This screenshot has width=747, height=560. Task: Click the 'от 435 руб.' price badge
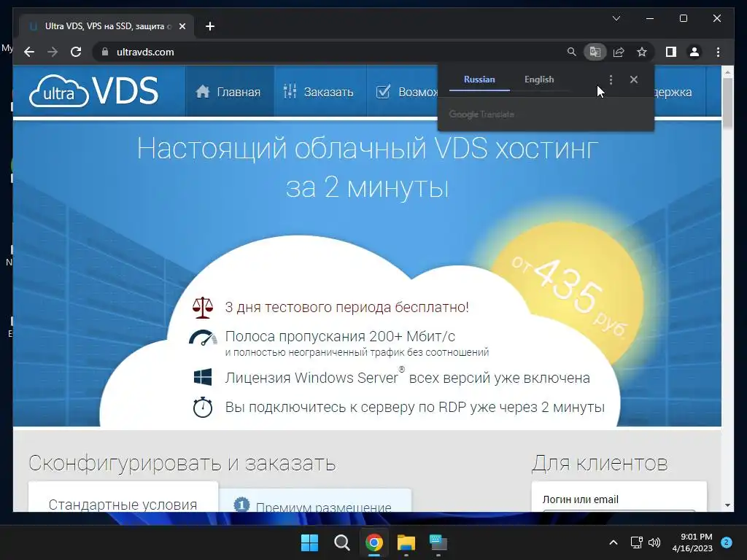569,295
